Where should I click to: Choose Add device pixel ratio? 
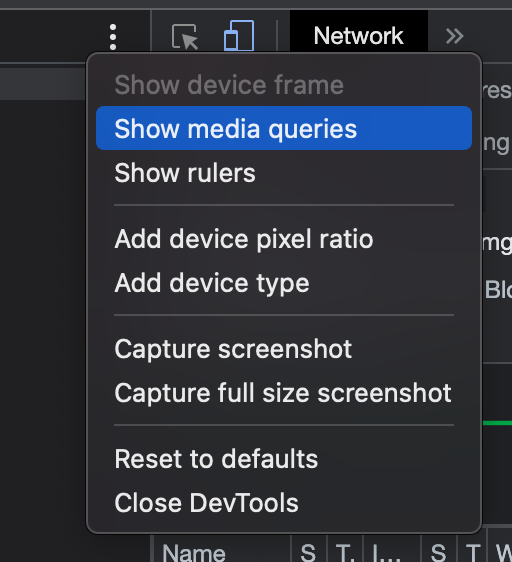pyautogui.click(x=284, y=239)
